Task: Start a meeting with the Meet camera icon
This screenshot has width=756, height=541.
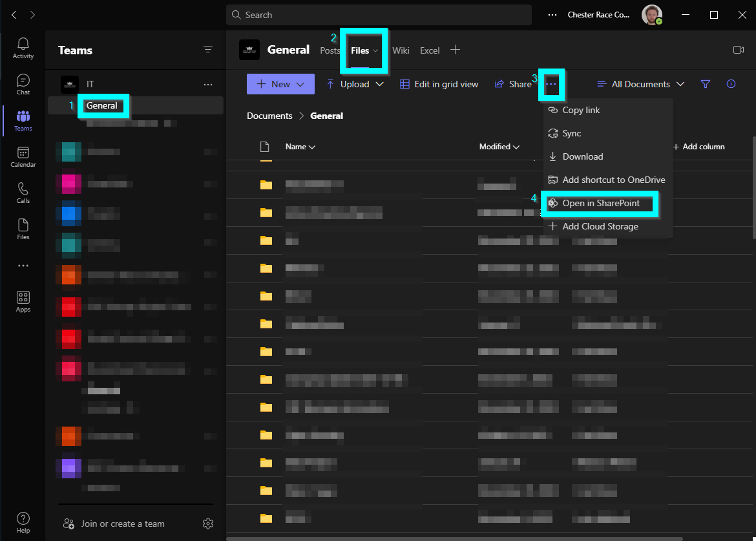Action: coord(738,50)
